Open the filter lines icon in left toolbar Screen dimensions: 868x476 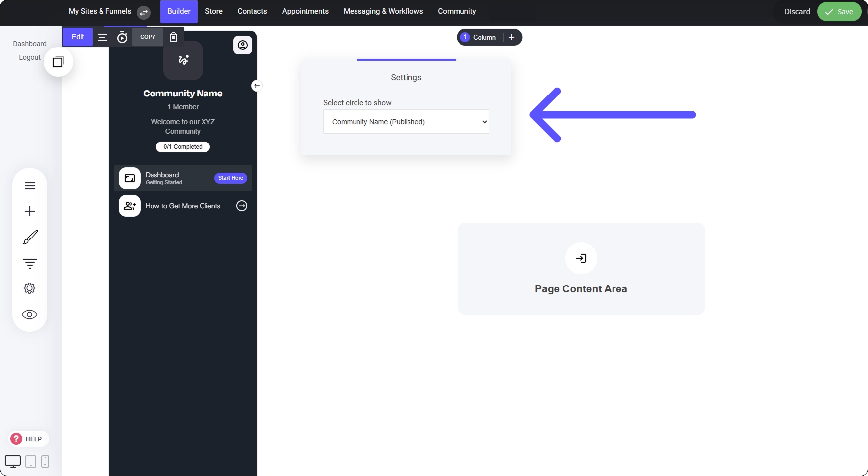(30, 263)
